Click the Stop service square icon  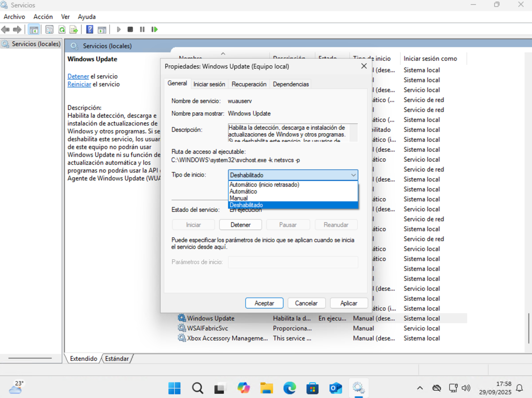pyautogui.click(x=130, y=29)
